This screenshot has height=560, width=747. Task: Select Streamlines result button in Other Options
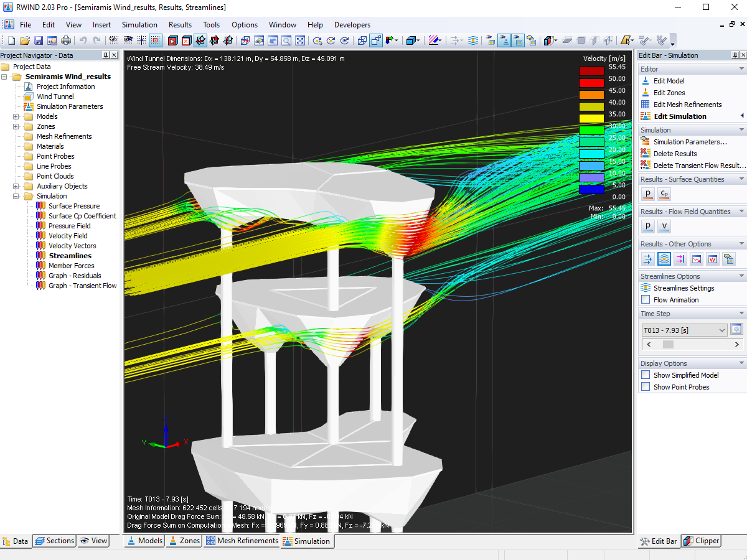click(664, 258)
